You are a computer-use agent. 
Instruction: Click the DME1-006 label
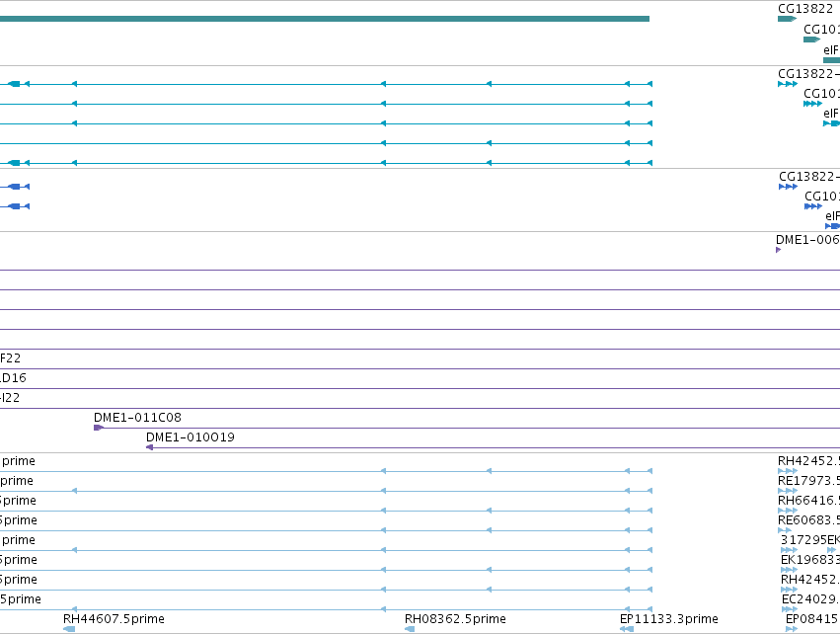[807, 240]
